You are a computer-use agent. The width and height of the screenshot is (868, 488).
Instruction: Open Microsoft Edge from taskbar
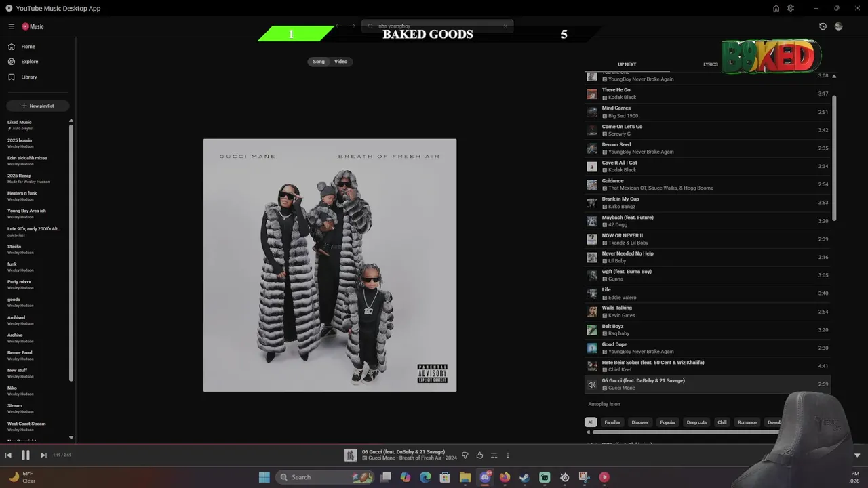425,477
